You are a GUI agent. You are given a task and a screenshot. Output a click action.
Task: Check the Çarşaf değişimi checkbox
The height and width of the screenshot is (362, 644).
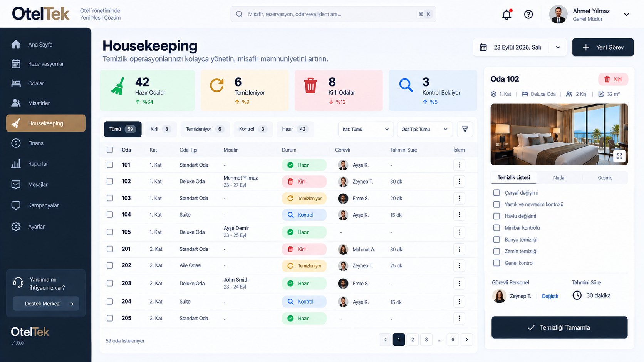pyautogui.click(x=497, y=193)
